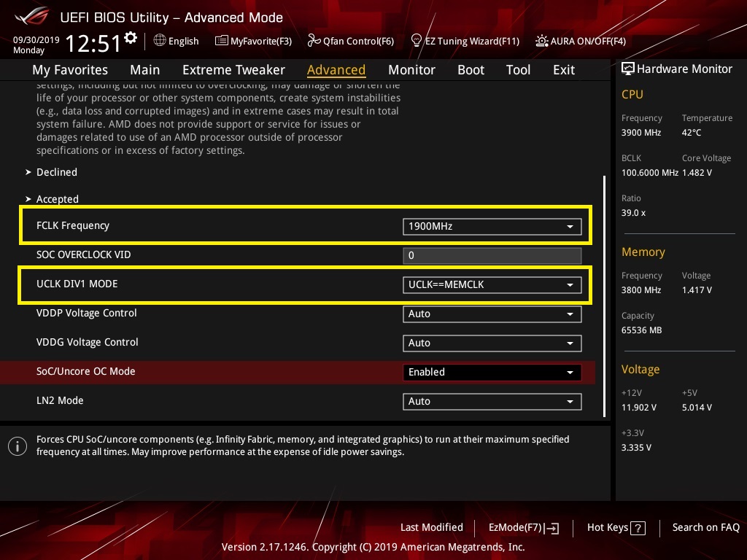This screenshot has height=560, width=747.
Task: Select the UCLK DIV1 MODE label
Action: (x=77, y=284)
